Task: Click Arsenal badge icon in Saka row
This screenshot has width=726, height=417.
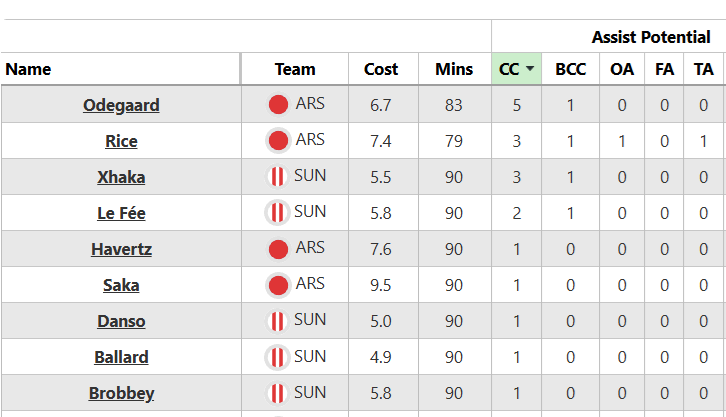Action: click(x=278, y=285)
